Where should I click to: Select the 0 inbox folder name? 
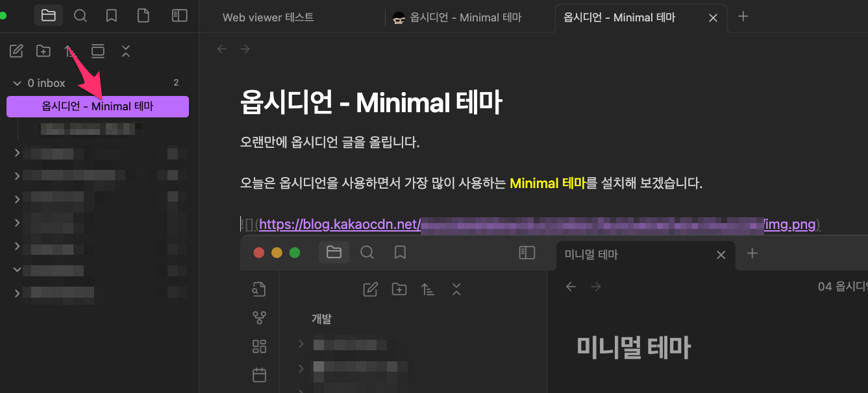pos(46,83)
